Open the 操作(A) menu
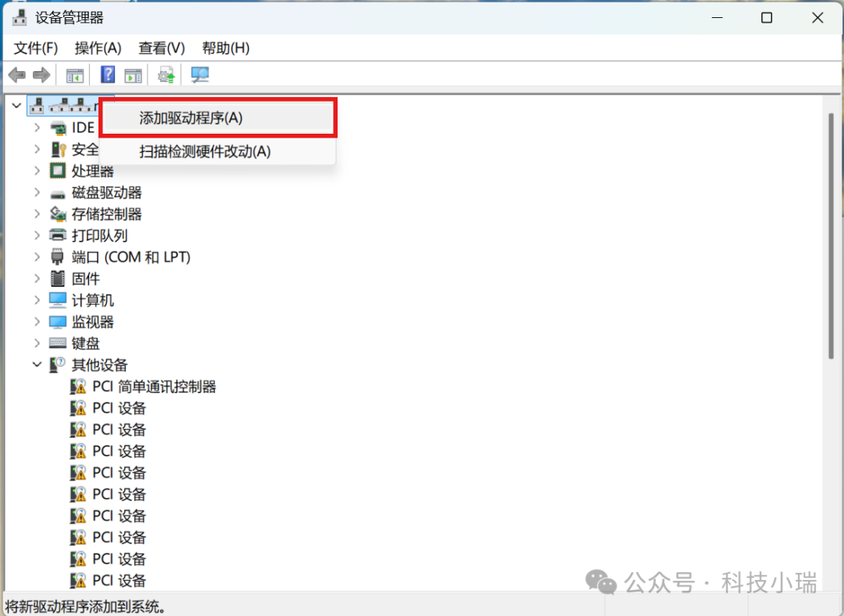Screen dimensions: 844x616 pos(98,48)
